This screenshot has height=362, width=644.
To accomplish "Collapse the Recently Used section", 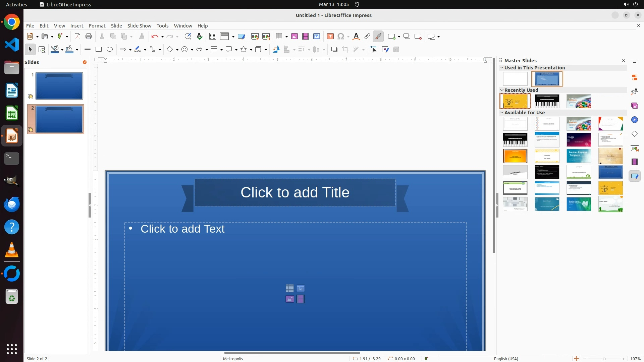I will coord(502,90).
